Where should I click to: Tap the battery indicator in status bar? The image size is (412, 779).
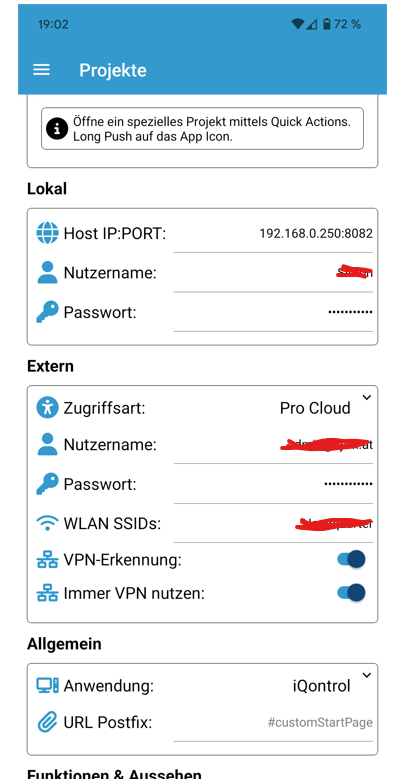pos(327,24)
